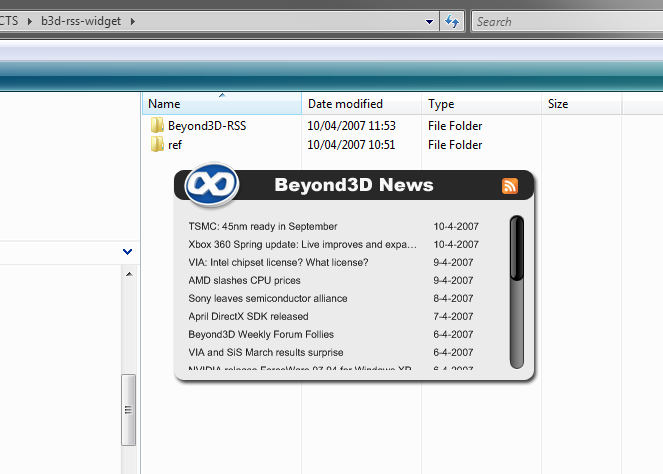This screenshot has width=663, height=474.
Task: Open the address bar history dropdown
Action: pos(429,22)
